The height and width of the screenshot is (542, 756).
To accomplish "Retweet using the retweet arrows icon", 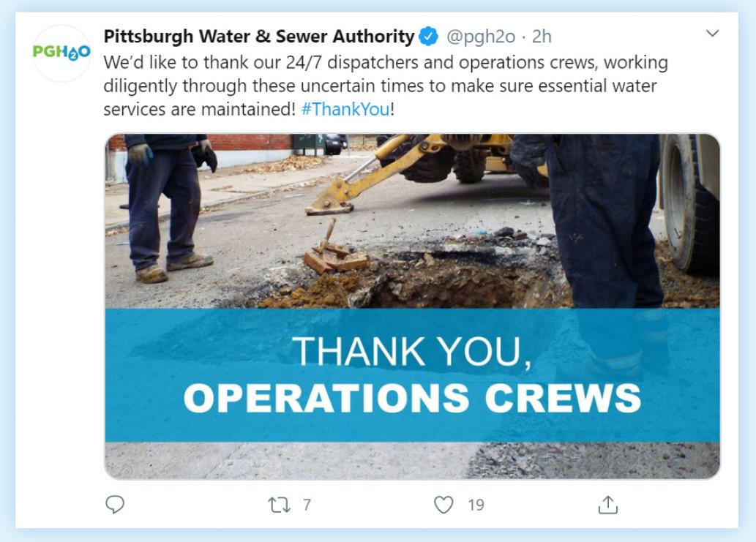I will coord(279,505).
